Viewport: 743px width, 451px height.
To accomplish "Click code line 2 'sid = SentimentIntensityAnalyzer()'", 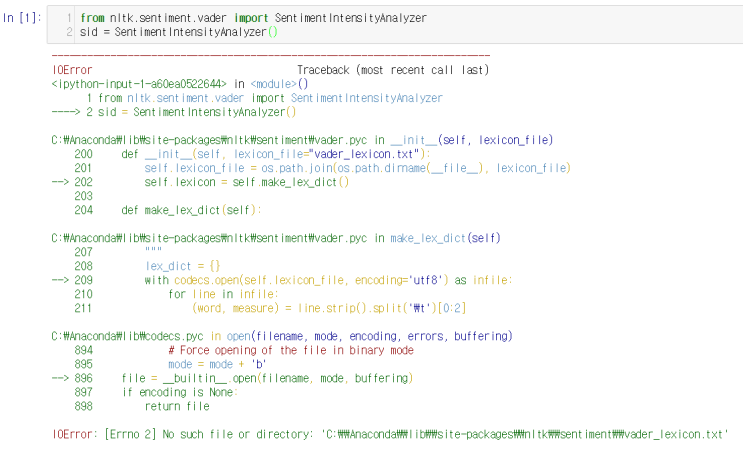I will click(179, 32).
